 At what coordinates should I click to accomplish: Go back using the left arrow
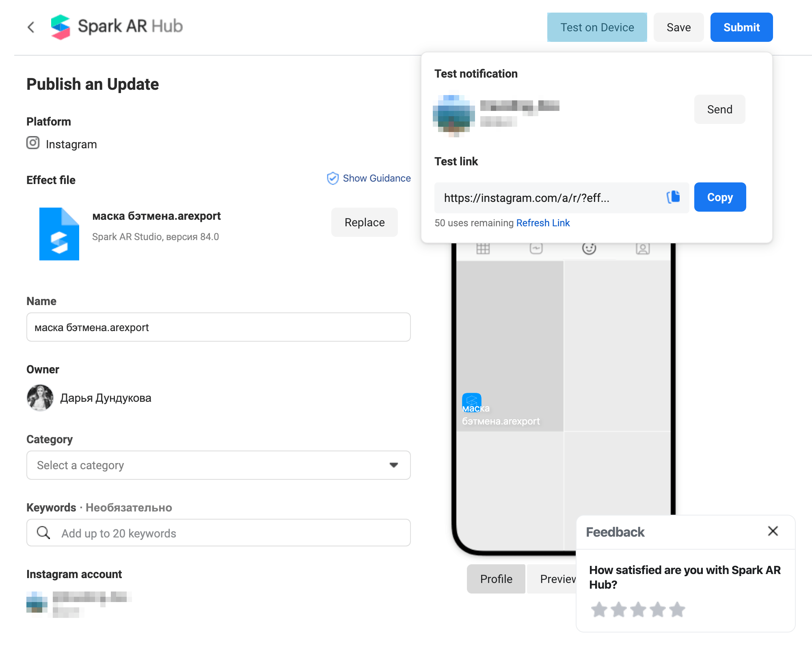click(31, 27)
